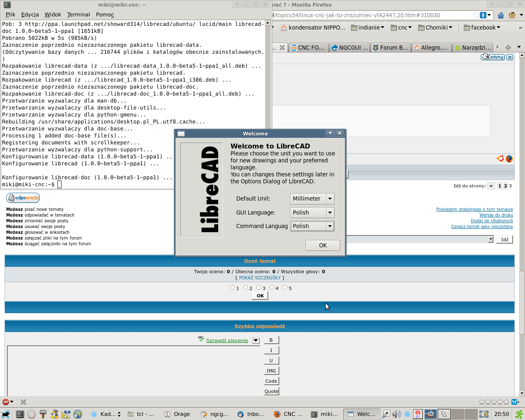
Task: Click the Adblock Plus icon in status bar
Action: tap(6, 402)
